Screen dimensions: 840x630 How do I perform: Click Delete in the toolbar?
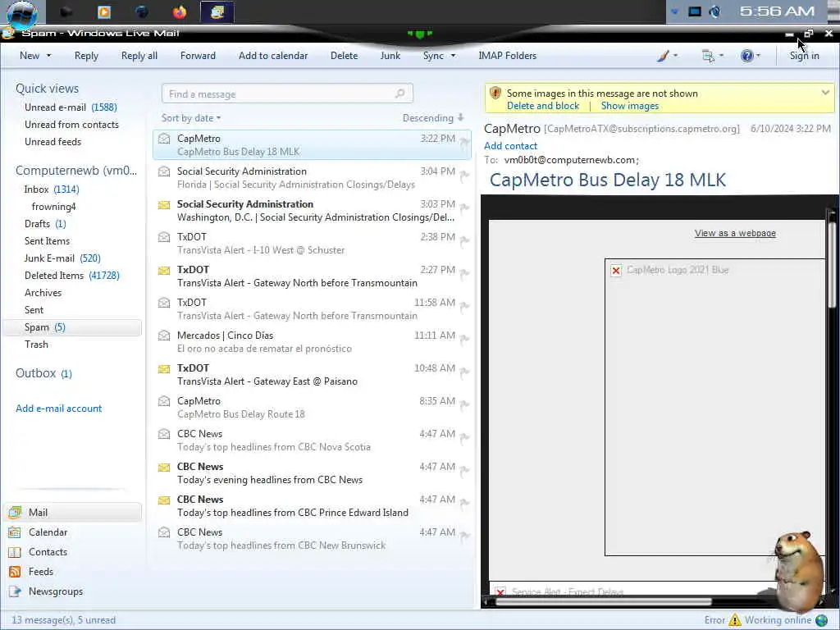tap(344, 56)
